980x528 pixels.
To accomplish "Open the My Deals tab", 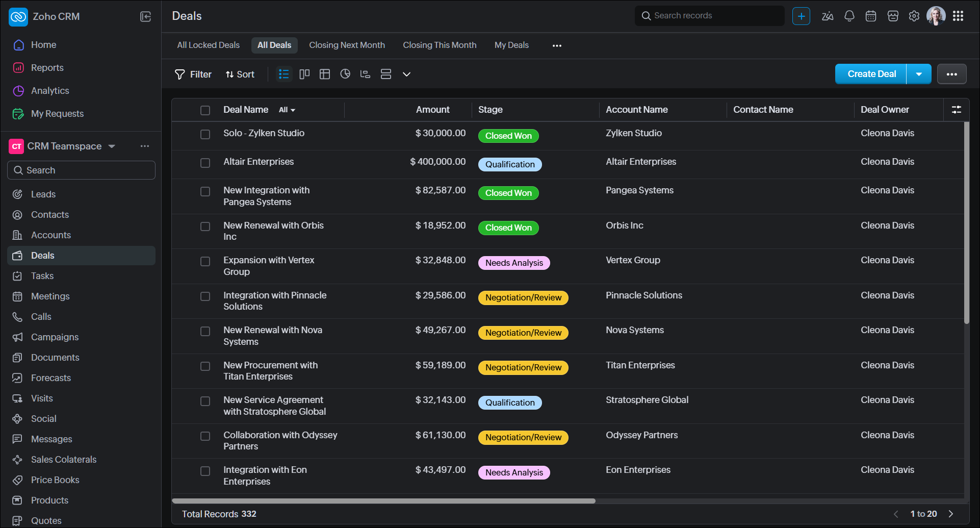I will pos(511,45).
